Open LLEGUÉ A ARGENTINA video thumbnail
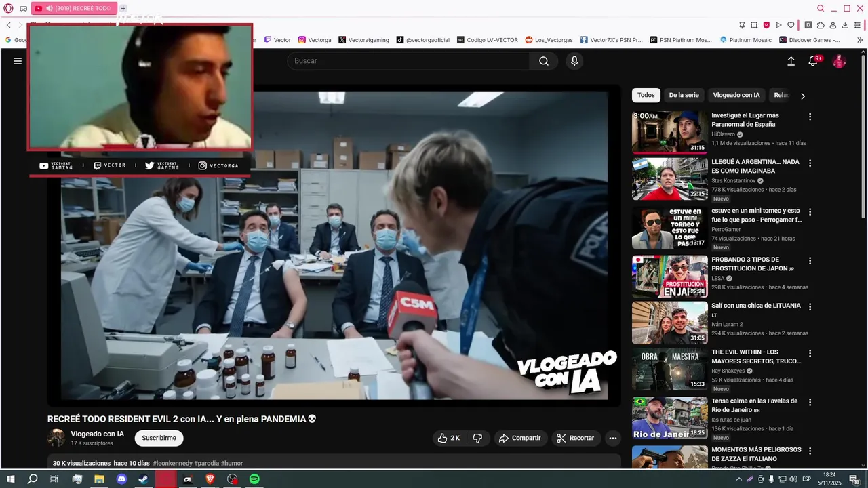 click(x=670, y=179)
